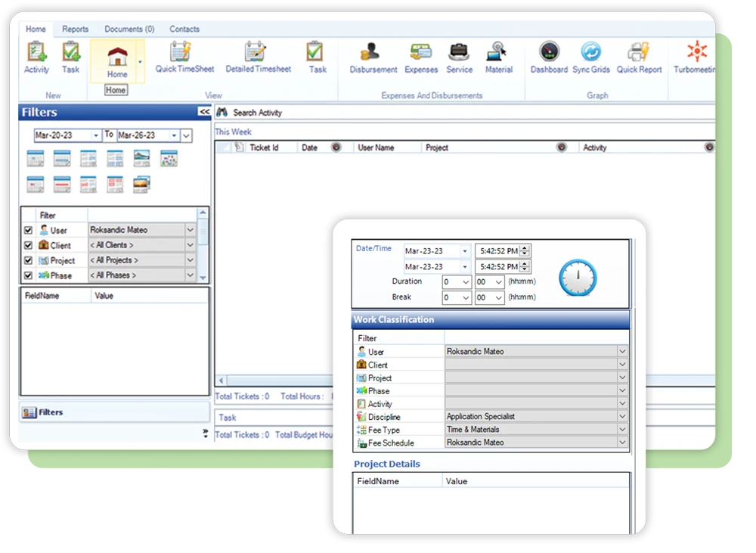
Task: Click the blue clock timer icon
Action: 578,277
